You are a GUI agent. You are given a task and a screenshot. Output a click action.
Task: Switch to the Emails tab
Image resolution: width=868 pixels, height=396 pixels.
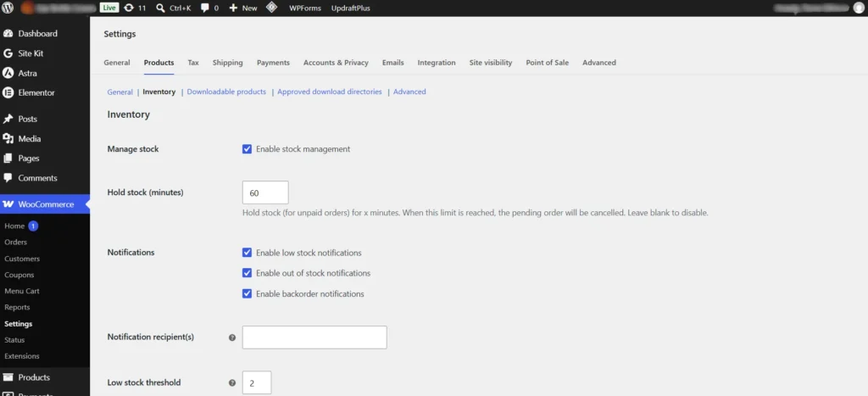392,63
